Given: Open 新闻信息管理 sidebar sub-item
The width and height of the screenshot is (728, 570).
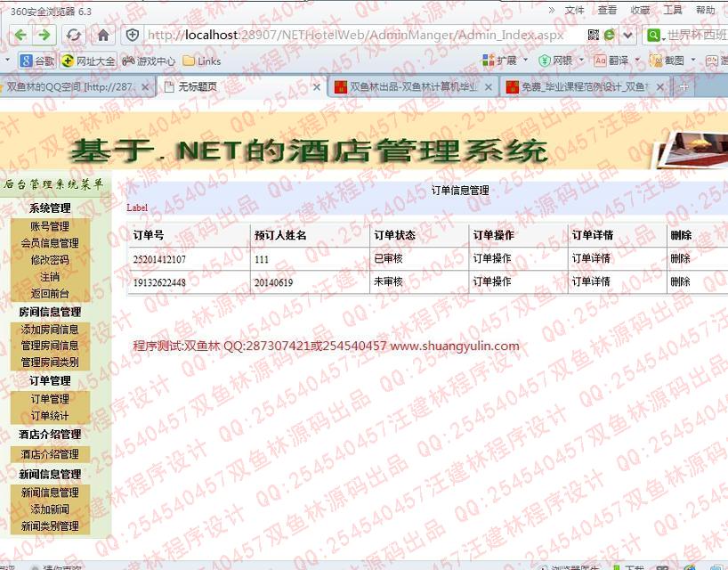Looking at the screenshot, I should pos(50,493).
